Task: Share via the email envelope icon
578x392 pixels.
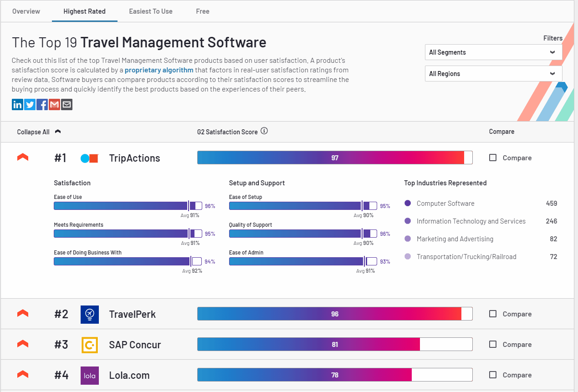Action: 67,105
